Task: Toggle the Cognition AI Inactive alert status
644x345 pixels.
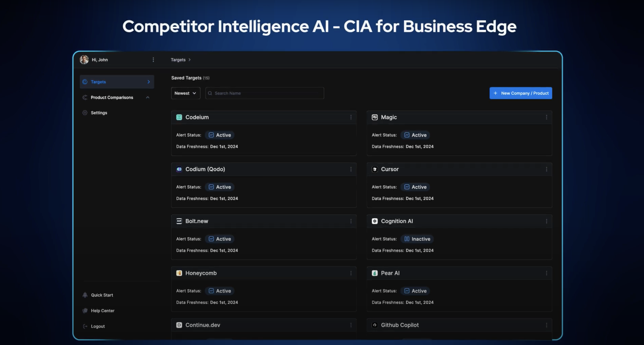Action: click(x=417, y=239)
